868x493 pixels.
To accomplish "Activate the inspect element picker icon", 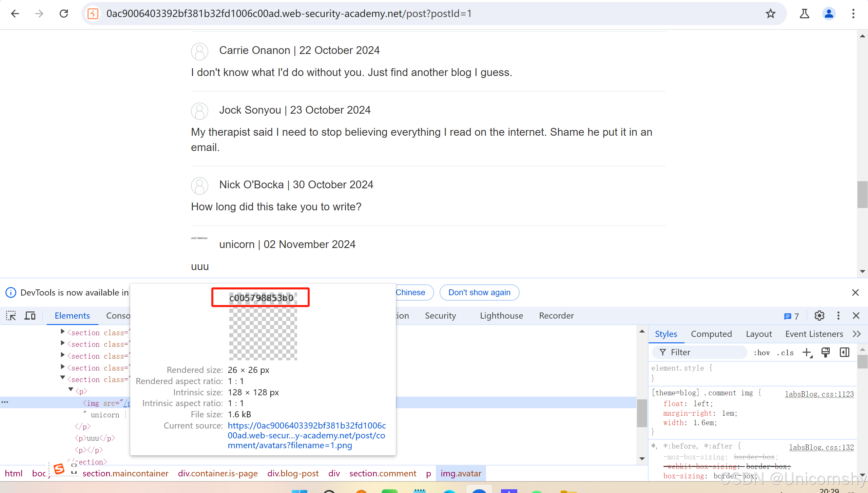I will pyautogui.click(x=11, y=316).
